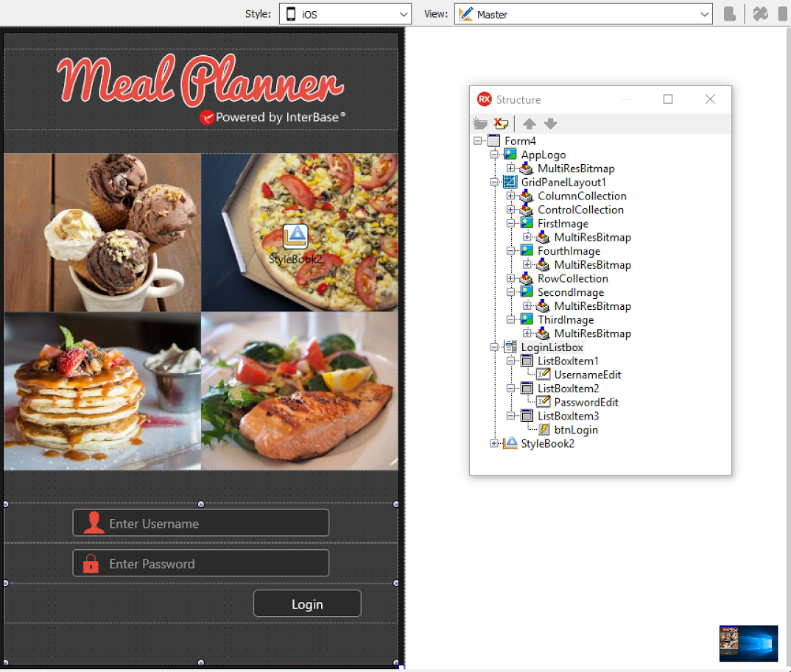Select the FourthImage icon in tree
791x672 pixels.
pyautogui.click(x=527, y=250)
